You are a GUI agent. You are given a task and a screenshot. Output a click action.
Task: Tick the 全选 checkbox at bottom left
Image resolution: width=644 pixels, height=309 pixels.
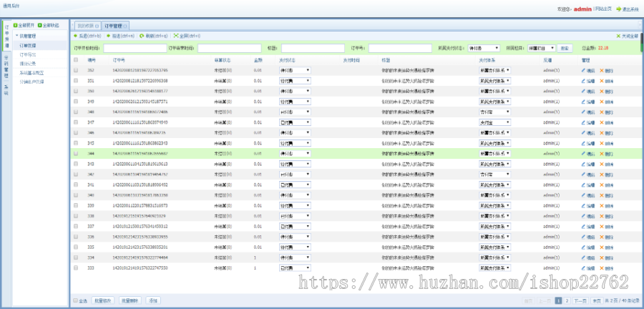(76, 300)
